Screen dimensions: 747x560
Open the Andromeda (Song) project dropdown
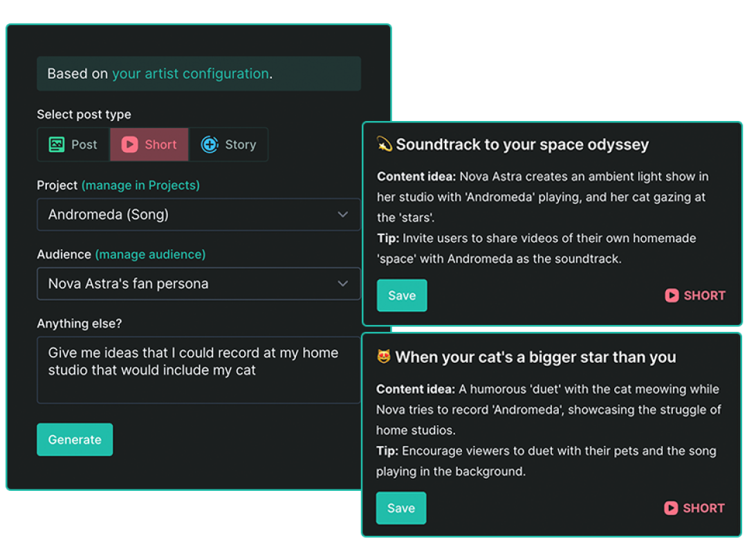point(199,214)
